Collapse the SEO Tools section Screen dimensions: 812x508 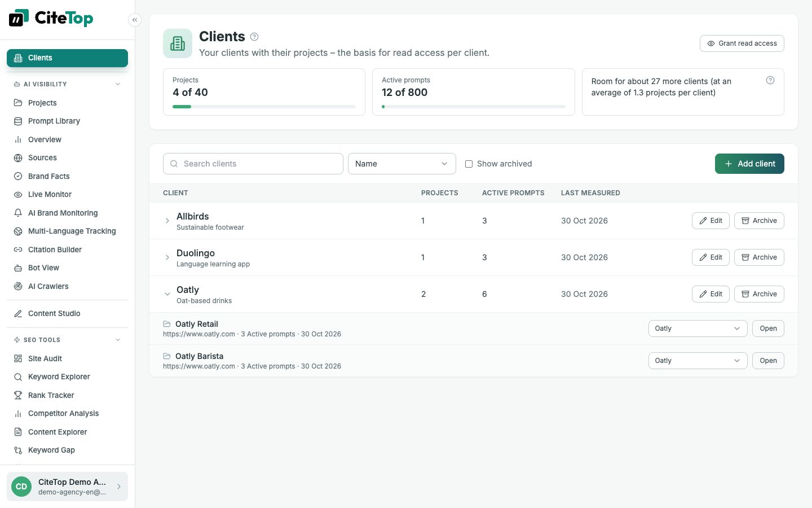pos(118,340)
